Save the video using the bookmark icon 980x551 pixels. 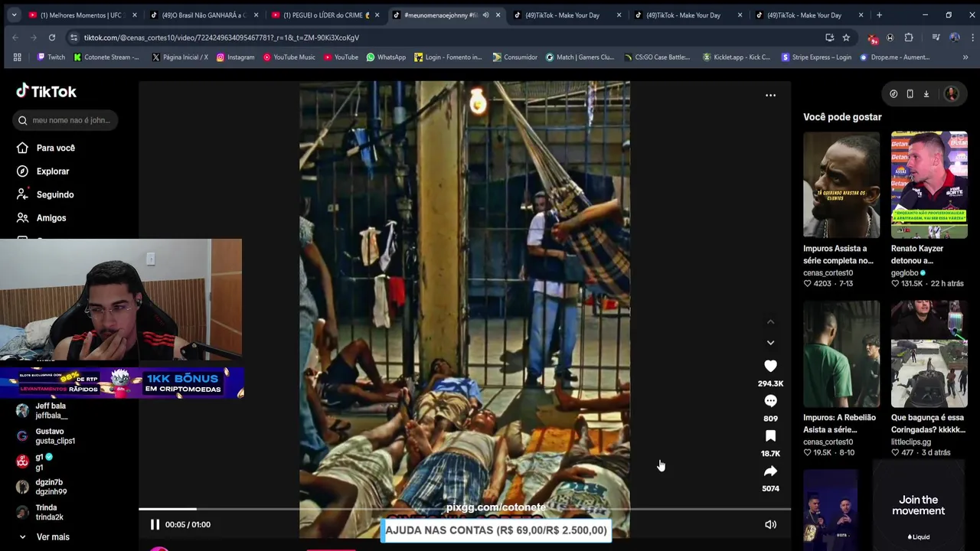point(770,436)
